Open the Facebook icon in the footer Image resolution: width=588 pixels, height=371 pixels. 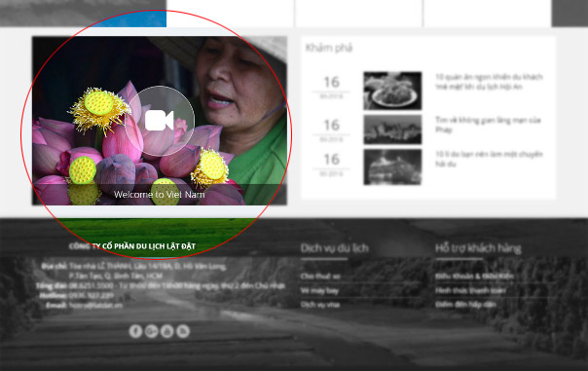coord(135,331)
